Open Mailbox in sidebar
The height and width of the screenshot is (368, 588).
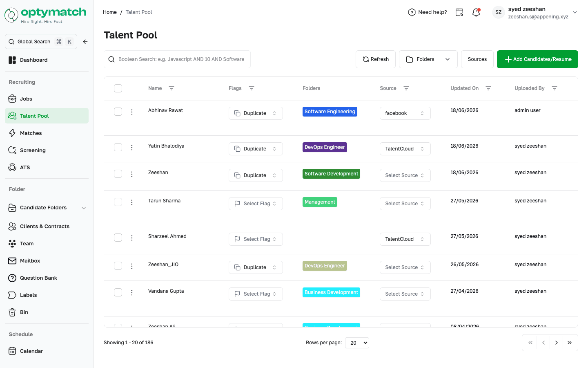(x=47, y=260)
